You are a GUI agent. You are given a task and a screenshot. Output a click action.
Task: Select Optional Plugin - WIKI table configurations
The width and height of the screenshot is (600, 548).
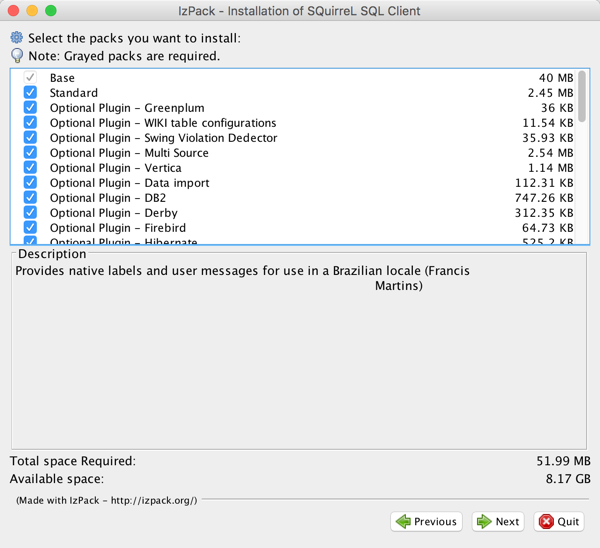tap(163, 123)
